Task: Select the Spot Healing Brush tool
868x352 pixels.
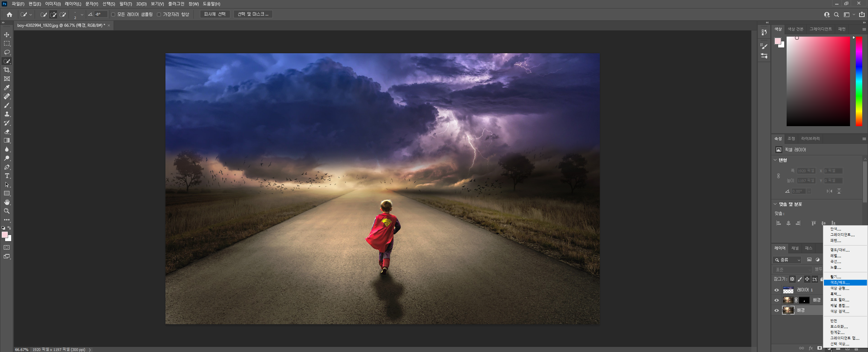Action: coord(7,96)
